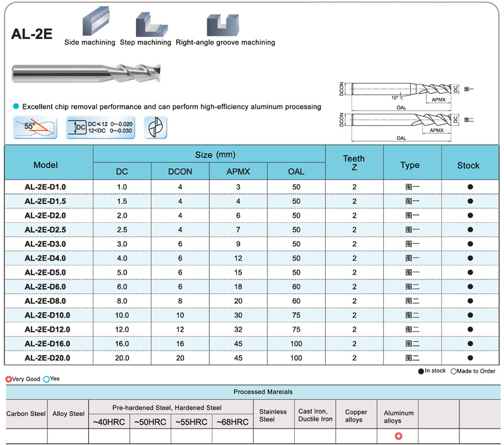Click APMX value 18 for AL-2E-D6.0
This screenshot has height=445, width=504.
(238, 287)
